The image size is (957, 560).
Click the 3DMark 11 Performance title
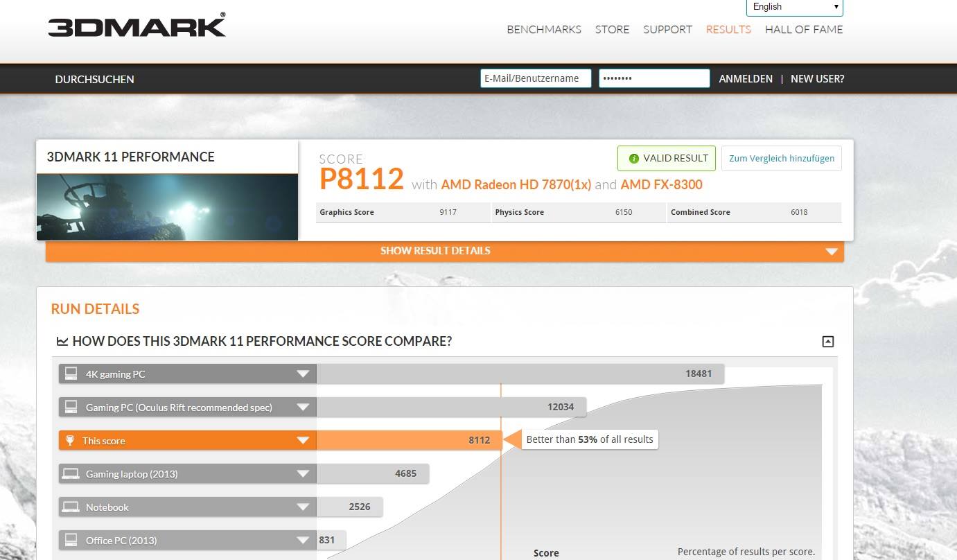(x=130, y=157)
